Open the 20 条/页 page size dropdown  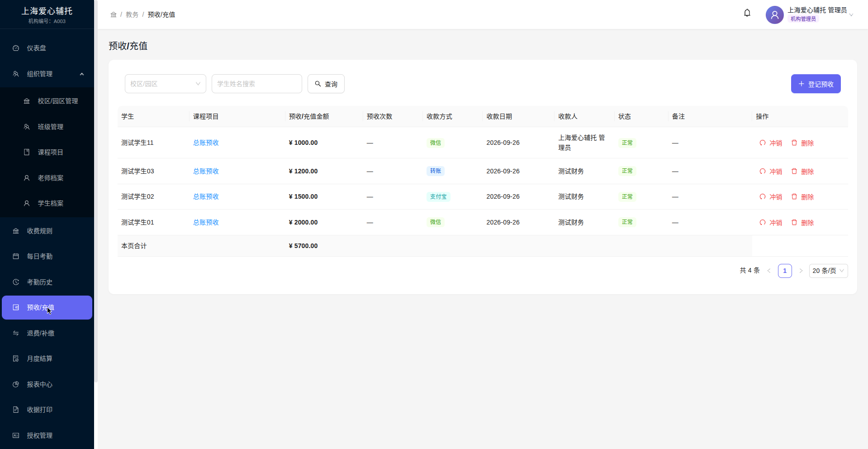pyautogui.click(x=828, y=271)
